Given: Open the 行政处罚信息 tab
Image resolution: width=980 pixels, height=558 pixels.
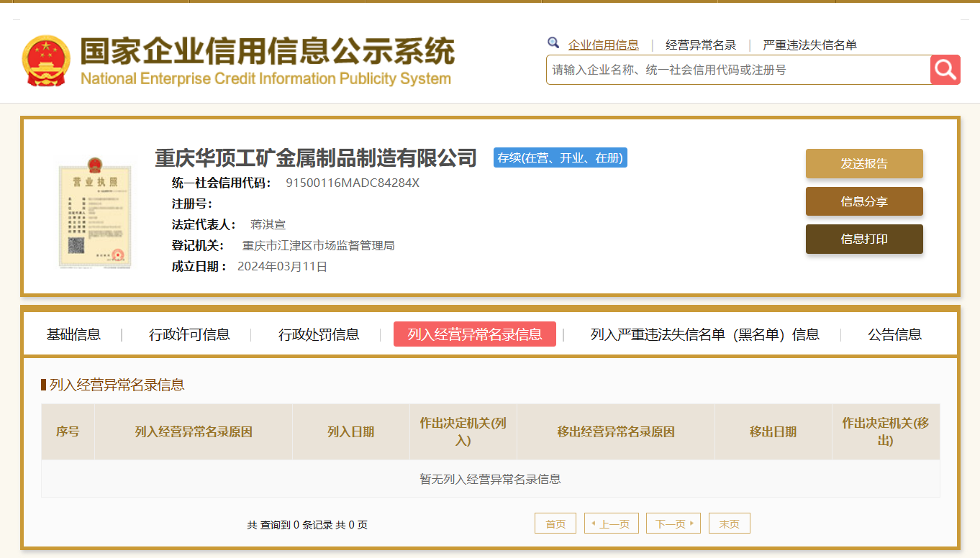Looking at the screenshot, I should (319, 334).
